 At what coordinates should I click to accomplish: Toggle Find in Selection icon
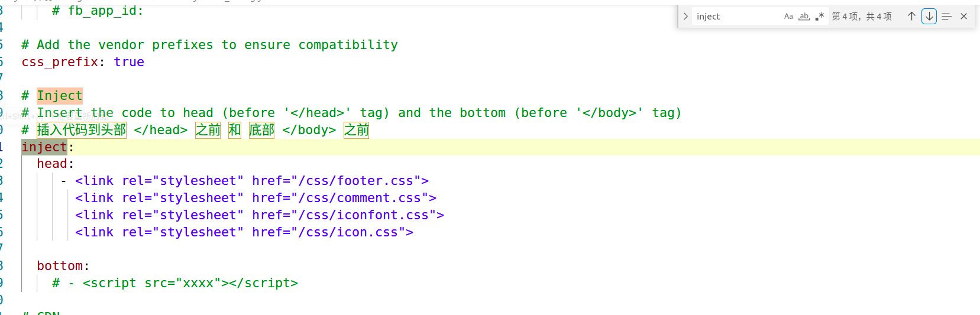946,17
